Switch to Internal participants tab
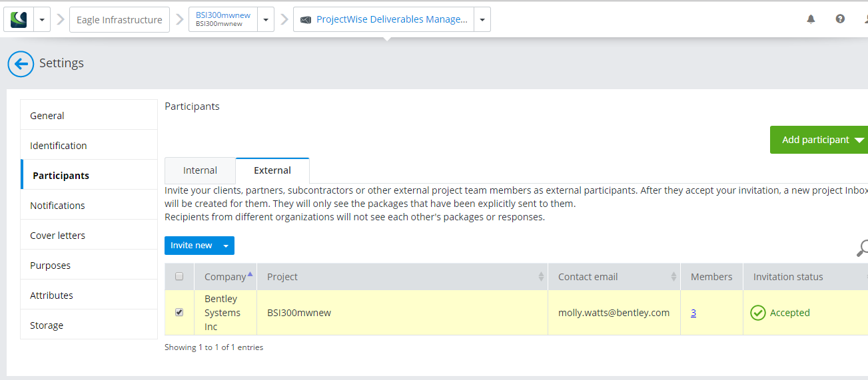Viewport: 868px width, 380px height. coord(200,170)
